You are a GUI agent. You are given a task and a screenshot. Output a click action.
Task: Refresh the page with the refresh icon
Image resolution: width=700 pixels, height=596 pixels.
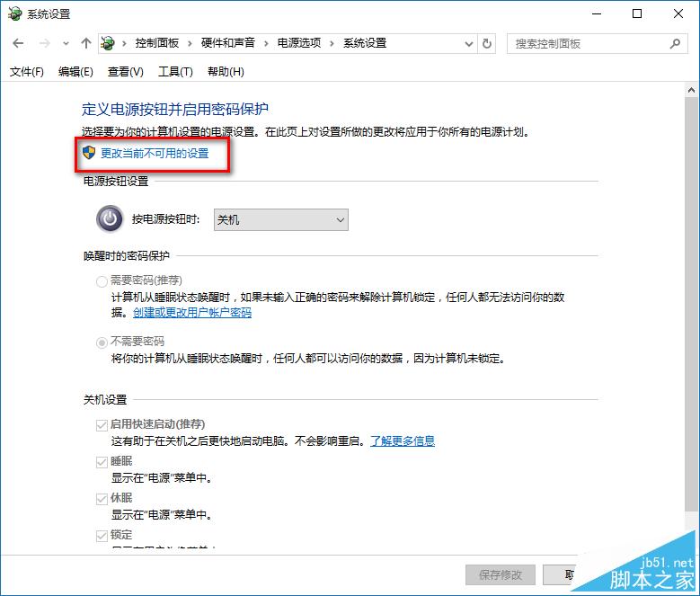pos(487,43)
